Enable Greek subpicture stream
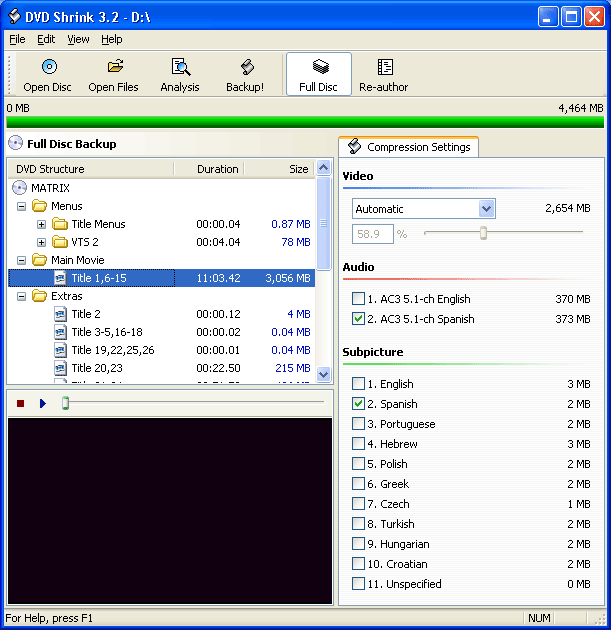The image size is (611, 630). pos(358,484)
